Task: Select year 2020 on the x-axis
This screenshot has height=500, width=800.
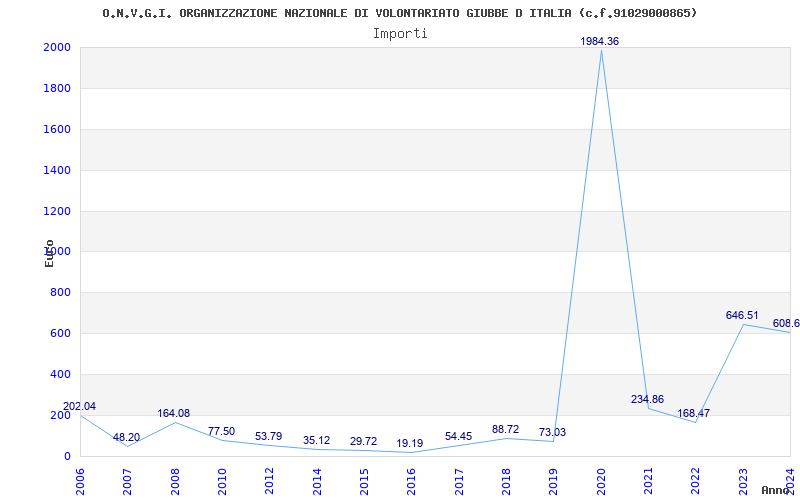Action: pyautogui.click(x=601, y=480)
